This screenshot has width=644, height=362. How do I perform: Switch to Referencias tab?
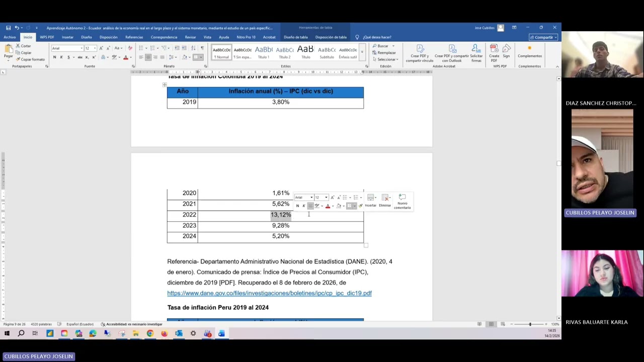134,37
